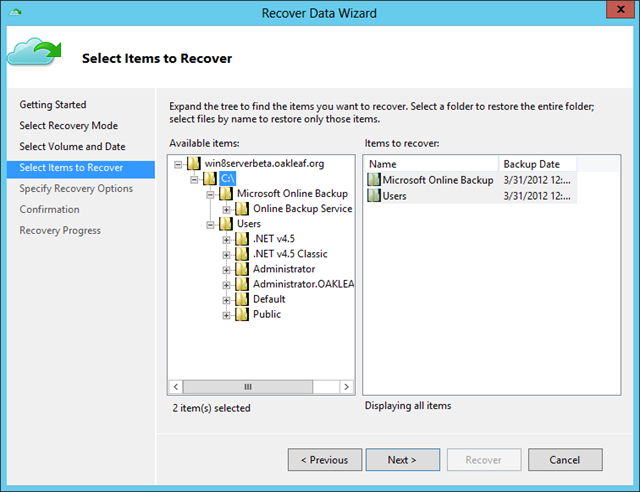640x492 pixels.
Task: Click the Administrator folder icon
Action: 242,269
